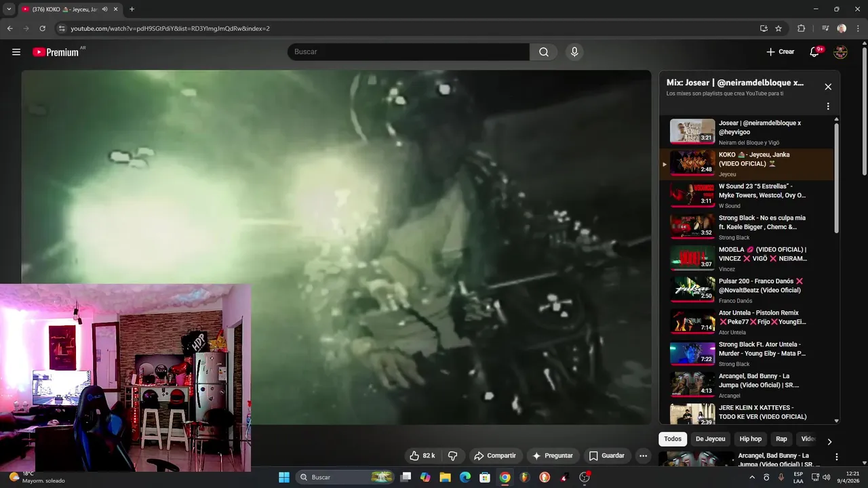Reload the current page
The width and height of the screenshot is (868, 488).
42,28
